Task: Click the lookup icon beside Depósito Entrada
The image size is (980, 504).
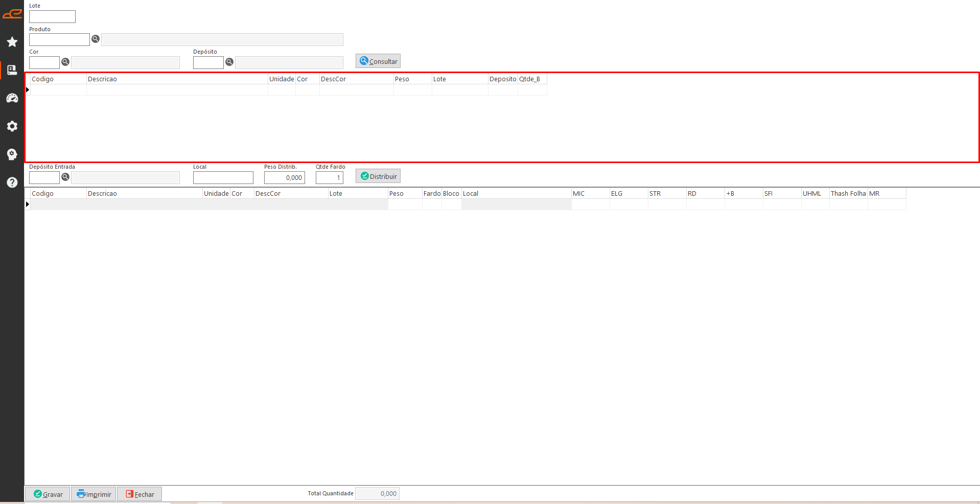Action: click(65, 177)
